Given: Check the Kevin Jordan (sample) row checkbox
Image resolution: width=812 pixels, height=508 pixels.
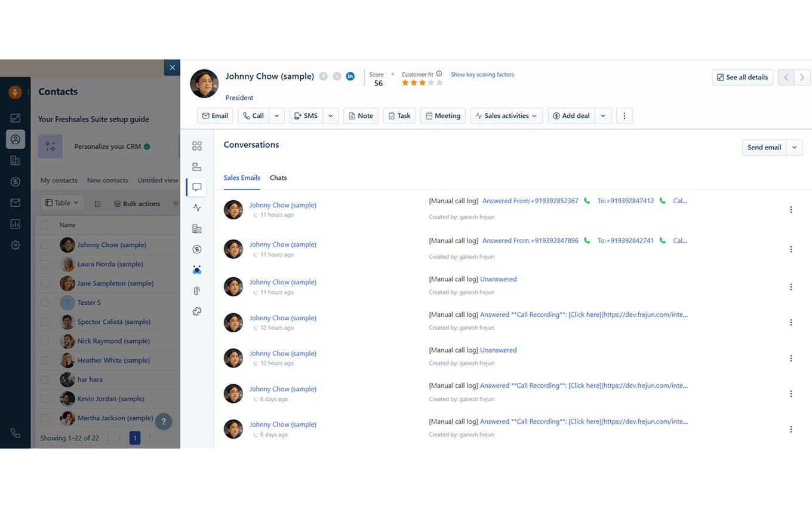Looking at the screenshot, I should coord(45,399).
